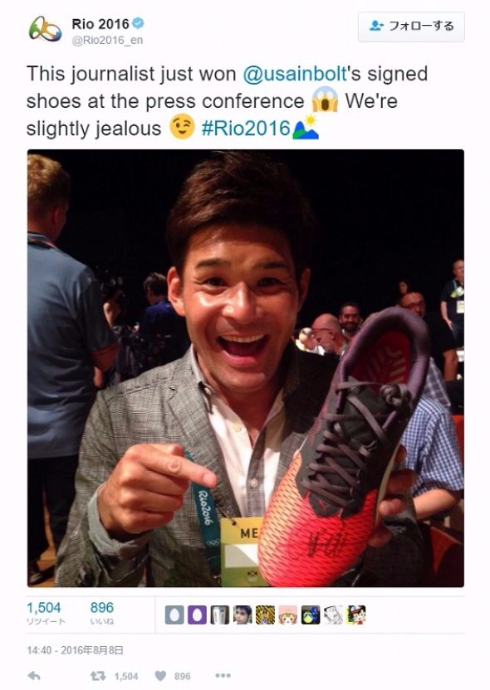Click the last red-hat cartoon avatar in likers

click(x=356, y=614)
